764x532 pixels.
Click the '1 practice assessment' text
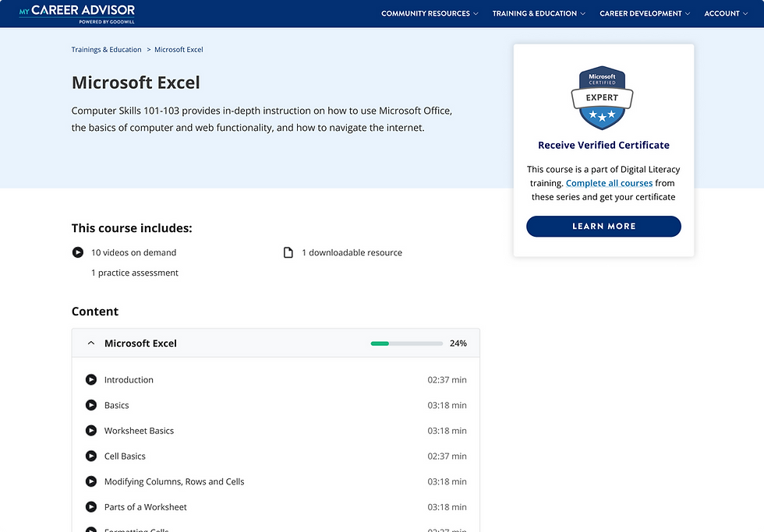click(x=134, y=273)
